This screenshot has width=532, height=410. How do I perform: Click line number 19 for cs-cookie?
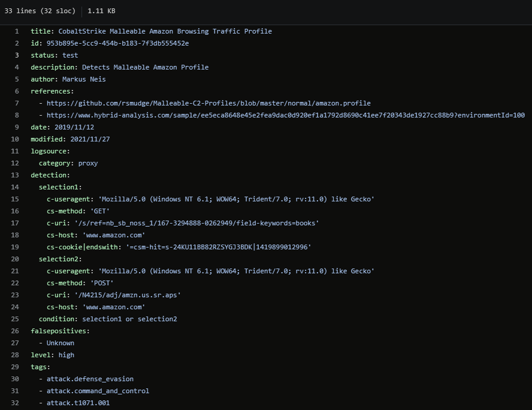point(15,247)
